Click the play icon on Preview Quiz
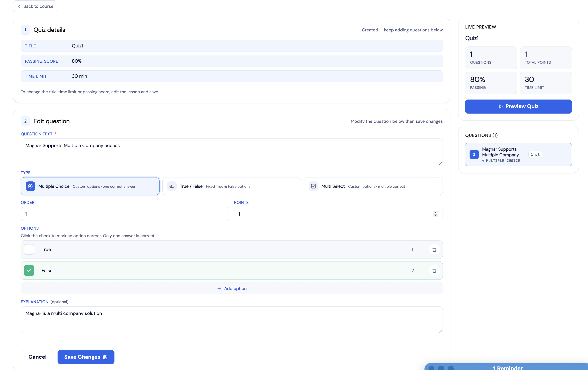The image size is (588, 370). 501,106
